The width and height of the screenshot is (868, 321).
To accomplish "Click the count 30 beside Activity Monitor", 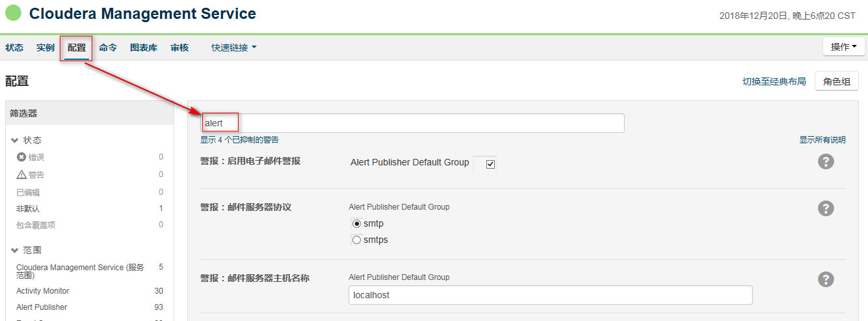I will click(159, 291).
